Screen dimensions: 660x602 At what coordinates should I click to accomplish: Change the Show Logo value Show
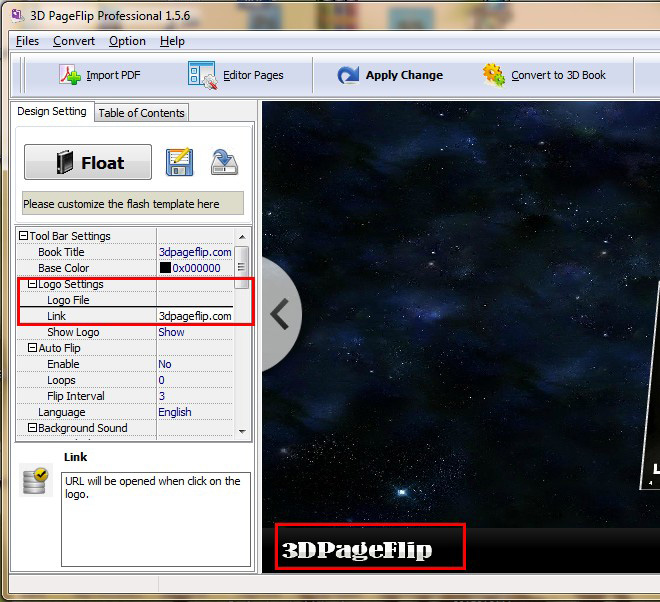pos(195,332)
